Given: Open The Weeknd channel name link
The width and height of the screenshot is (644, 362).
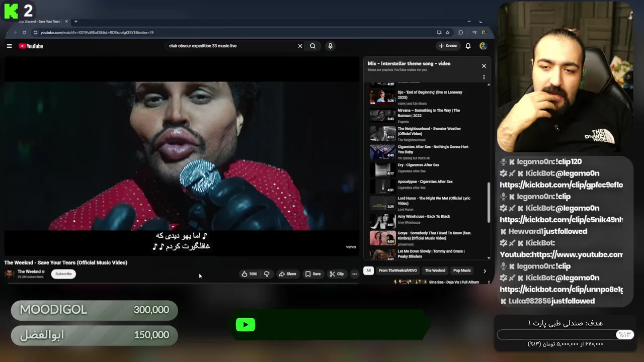Looking at the screenshot, I should (x=29, y=271).
